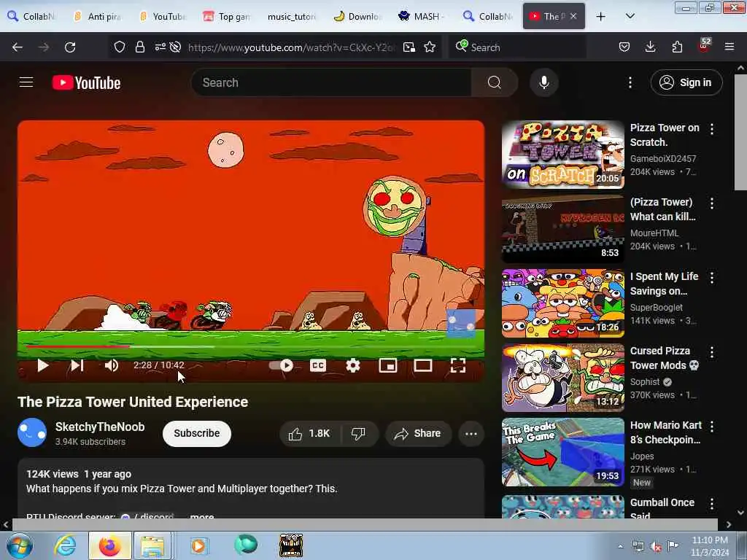
Task: Play the YouTube video
Action: point(43,365)
